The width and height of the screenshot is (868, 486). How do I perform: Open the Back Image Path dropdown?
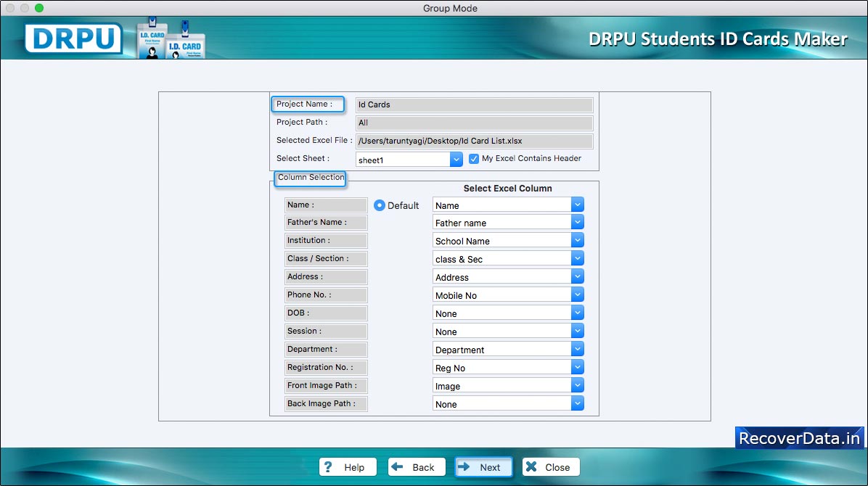[x=578, y=404]
